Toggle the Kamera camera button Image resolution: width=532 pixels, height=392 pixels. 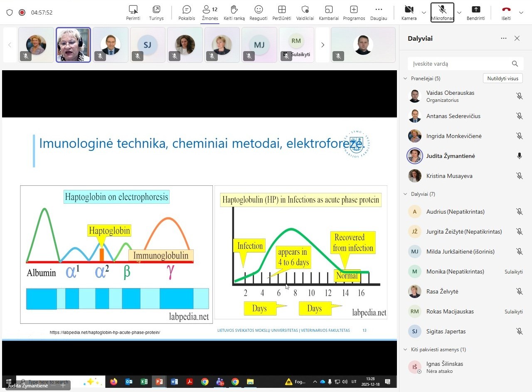coord(409,10)
